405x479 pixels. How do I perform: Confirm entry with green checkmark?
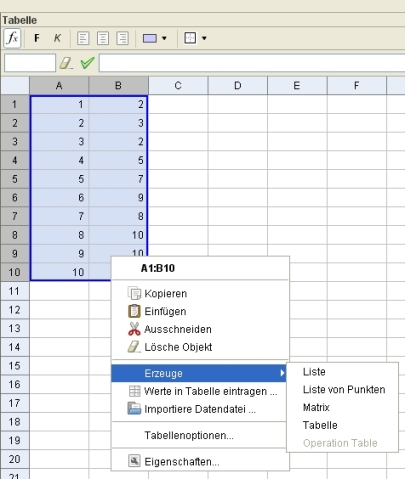[x=87, y=63]
